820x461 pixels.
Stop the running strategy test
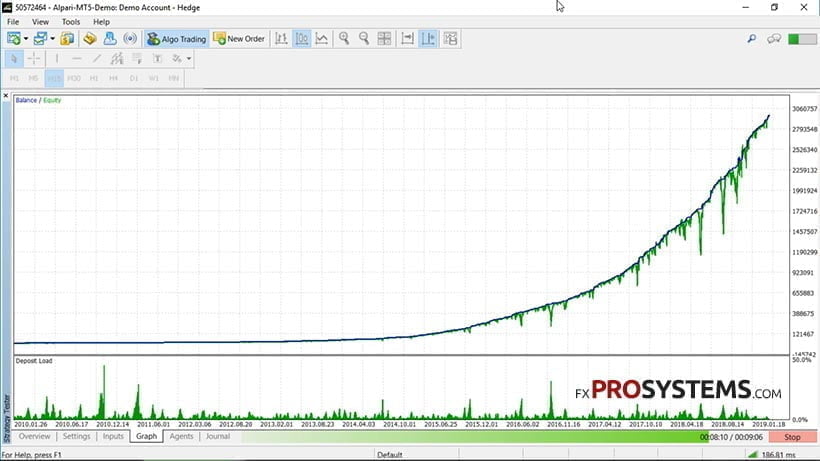(792, 437)
